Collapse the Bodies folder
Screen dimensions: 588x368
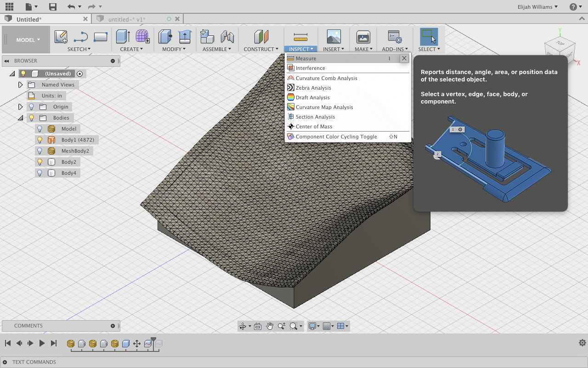[20, 117]
